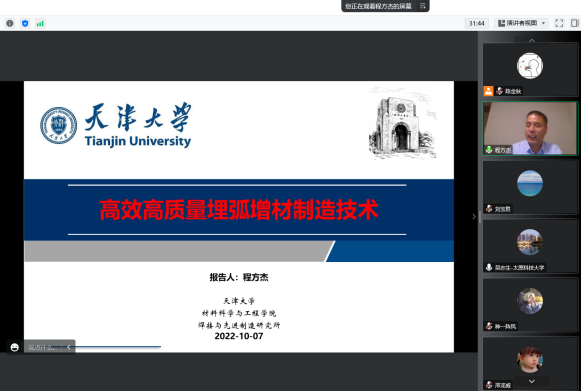581x391 pixels.
Task: Collapse the chat input bar arrow
Action: pos(69,347)
